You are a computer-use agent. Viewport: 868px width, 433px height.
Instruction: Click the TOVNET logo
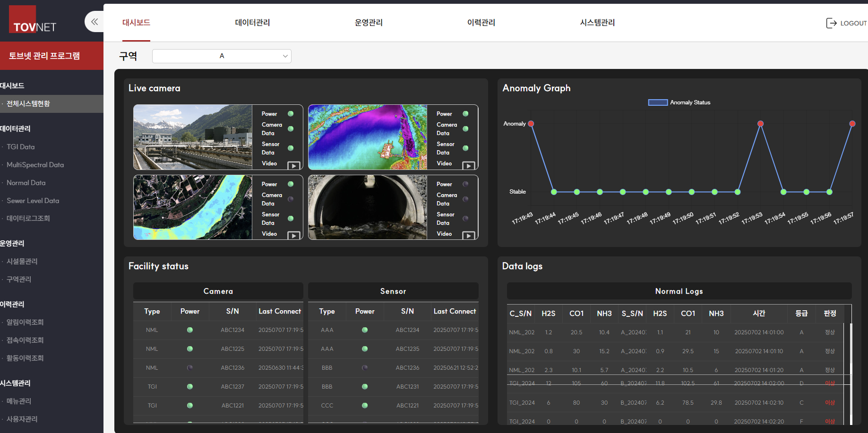tap(34, 21)
